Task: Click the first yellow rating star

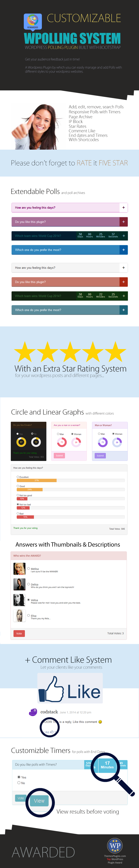Action: (x=25, y=352)
